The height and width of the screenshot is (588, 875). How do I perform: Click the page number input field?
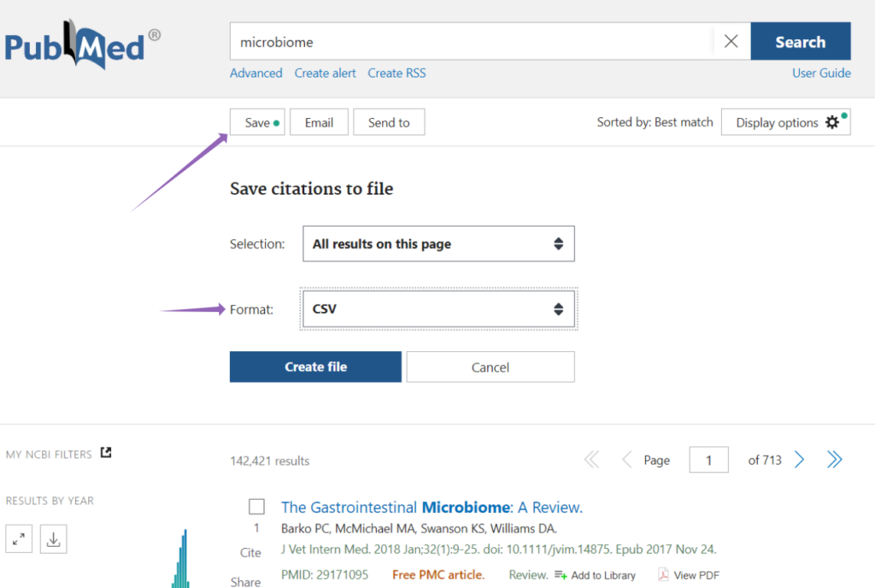708,460
